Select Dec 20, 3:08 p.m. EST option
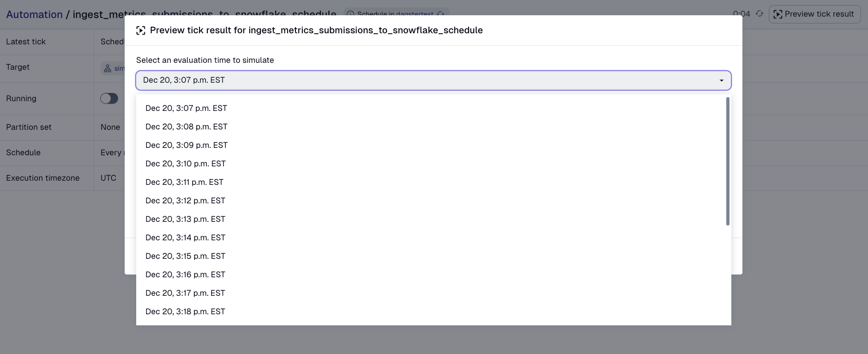Screen dimensions: 868x354 point(186,127)
